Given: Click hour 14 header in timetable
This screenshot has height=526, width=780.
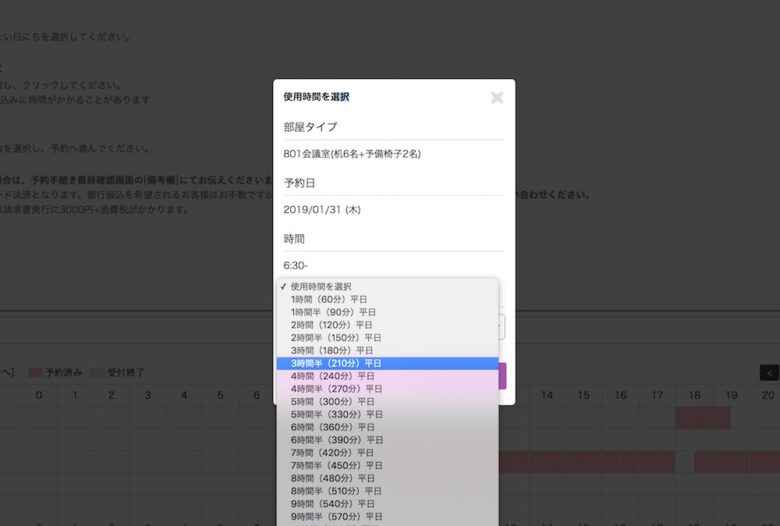Looking at the screenshot, I should [547, 395].
